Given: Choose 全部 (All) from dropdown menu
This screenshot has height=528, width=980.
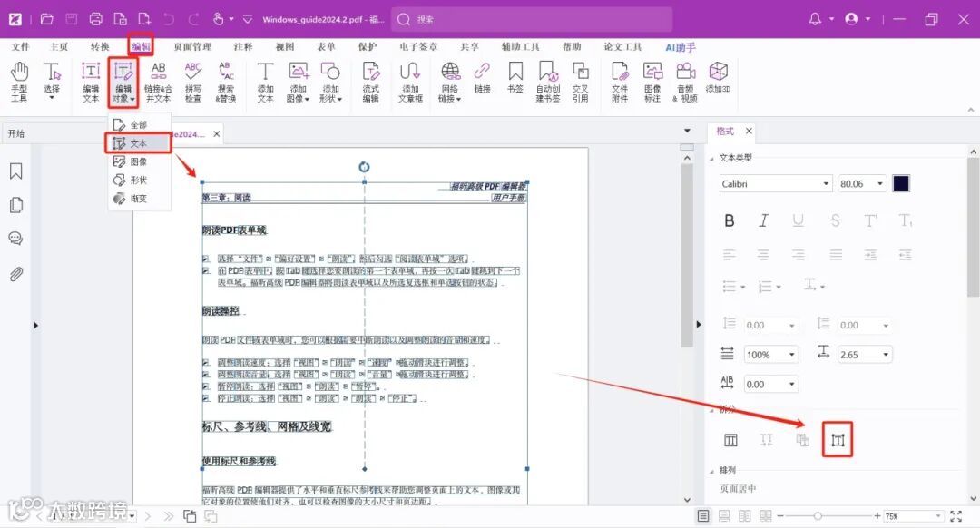Looking at the screenshot, I should (138, 125).
